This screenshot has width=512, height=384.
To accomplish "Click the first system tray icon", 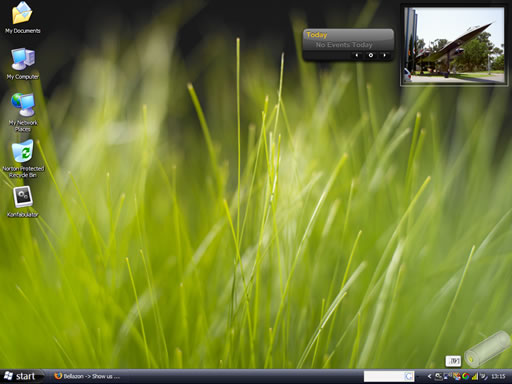I will pyautogui.click(x=439, y=376).
